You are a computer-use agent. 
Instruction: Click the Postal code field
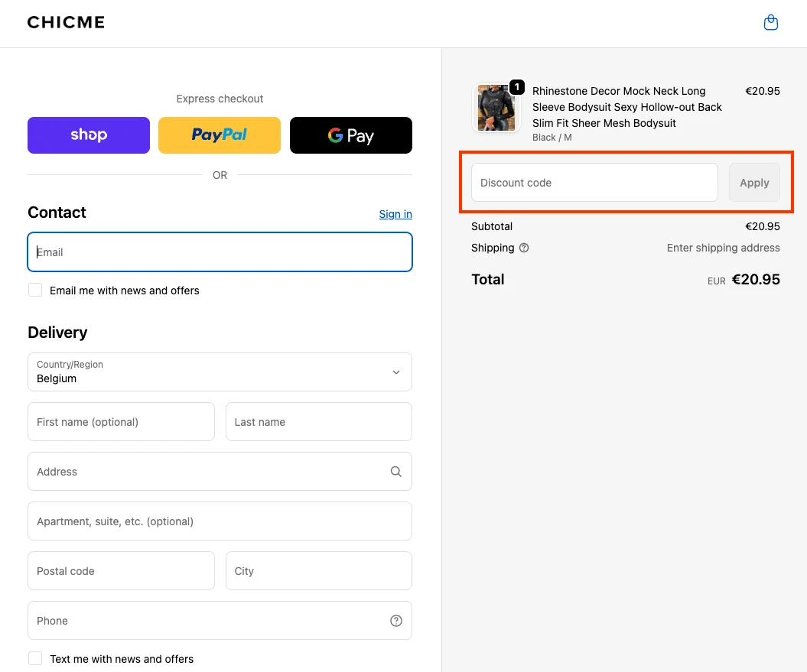coord(121,571)
